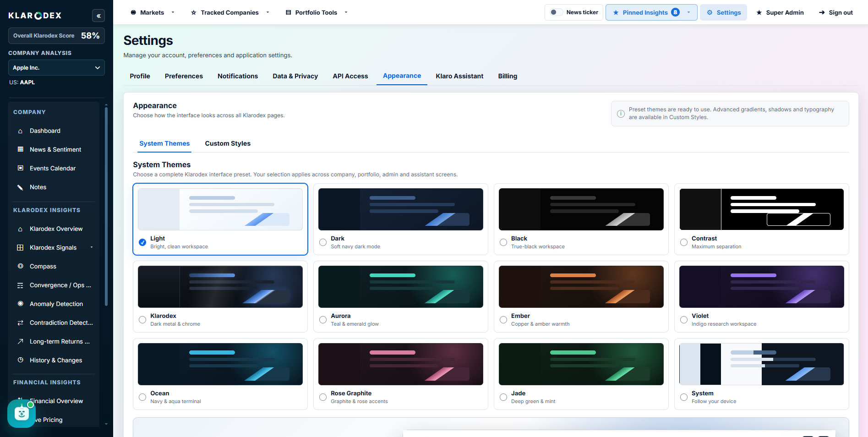Click the Rose Graphite theme preview thumbnail
Viewport: 868px width, 437px height.
click(x=401, y=364)
